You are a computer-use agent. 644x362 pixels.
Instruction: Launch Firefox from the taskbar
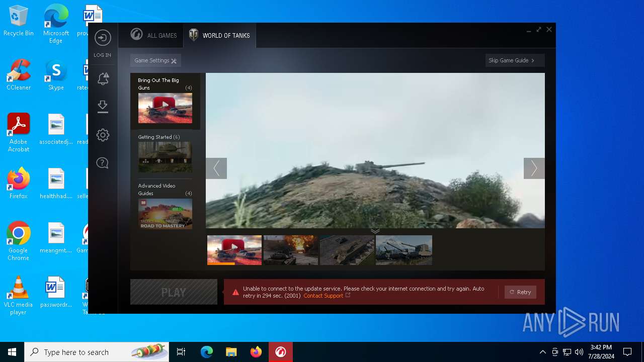(x=256, y=352)
